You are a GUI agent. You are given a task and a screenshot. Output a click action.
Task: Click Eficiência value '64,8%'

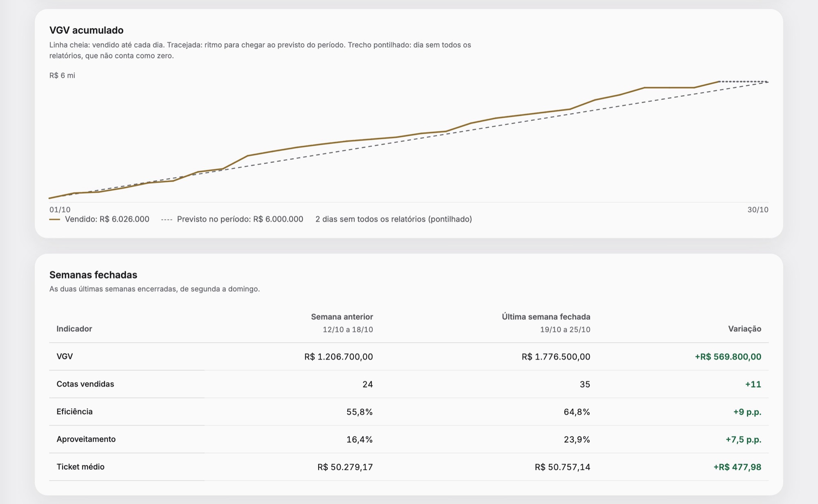tap(577, 412)
